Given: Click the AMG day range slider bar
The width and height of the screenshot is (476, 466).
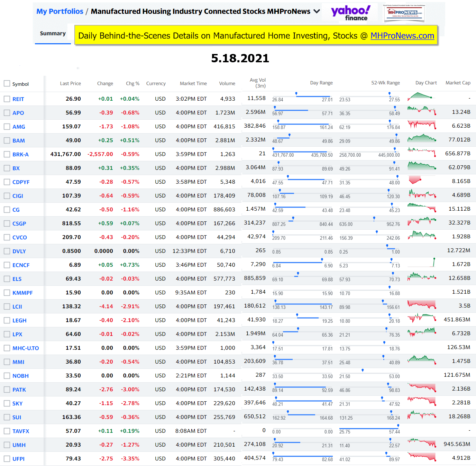Looking at the screenshot, I should (302, 124).
